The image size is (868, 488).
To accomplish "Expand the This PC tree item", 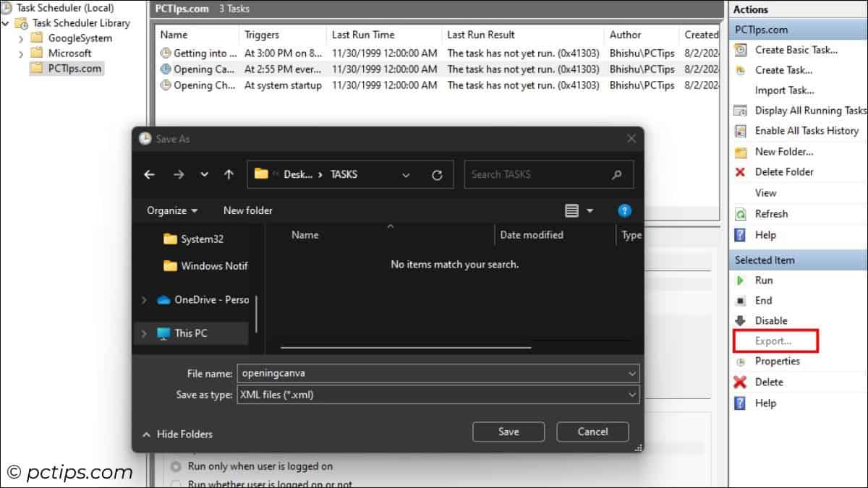I will [x=144, y=333].
